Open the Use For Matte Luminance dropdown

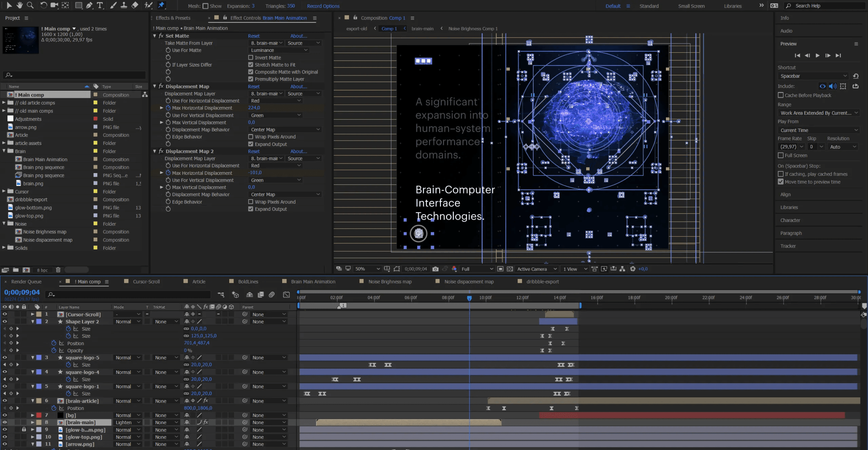(x=279, y=50)
